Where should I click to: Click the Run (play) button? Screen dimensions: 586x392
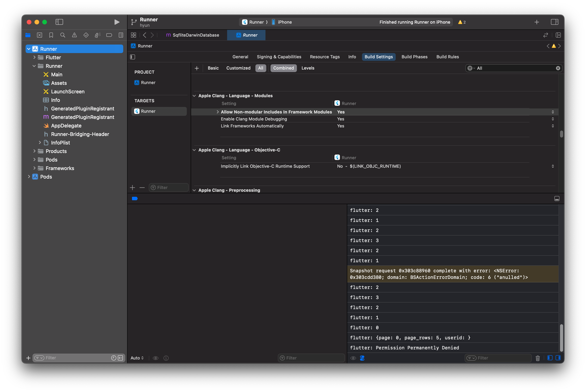click(x=116, y=22)
